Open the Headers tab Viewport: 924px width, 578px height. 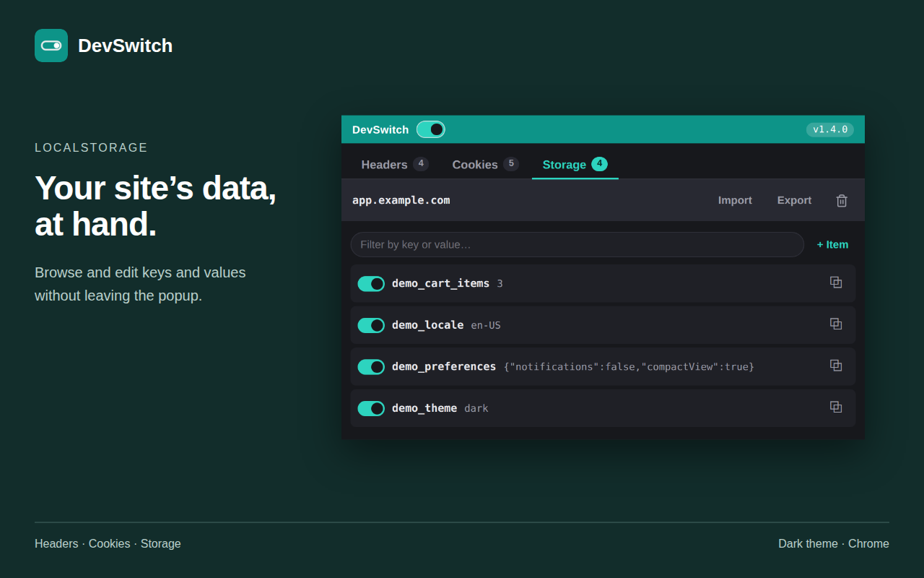pos(395,164)
